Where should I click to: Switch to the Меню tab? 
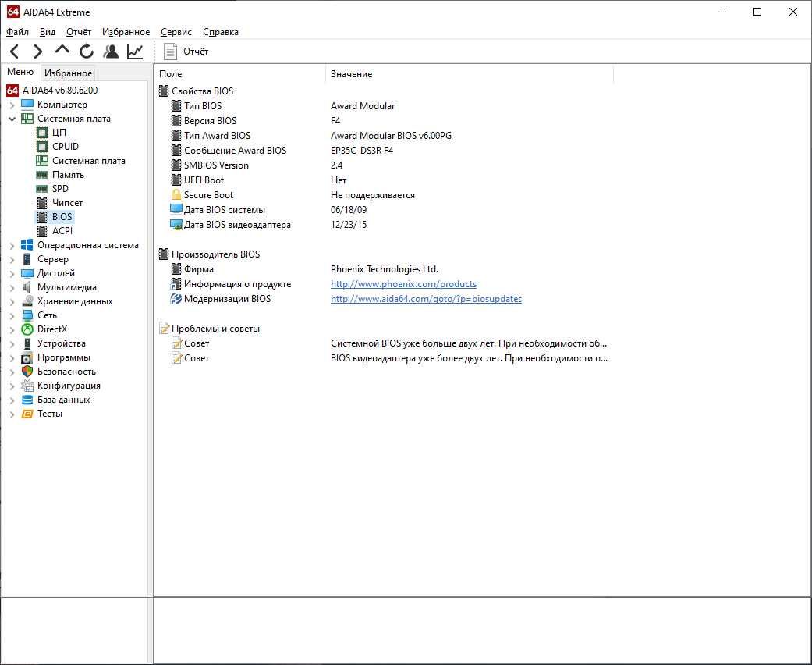click(x=20, y=72)
